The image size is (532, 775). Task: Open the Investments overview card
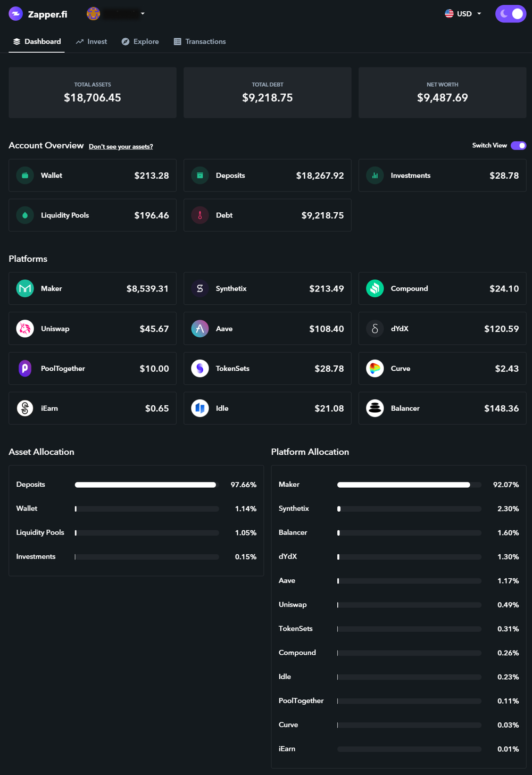coord(443,176)
